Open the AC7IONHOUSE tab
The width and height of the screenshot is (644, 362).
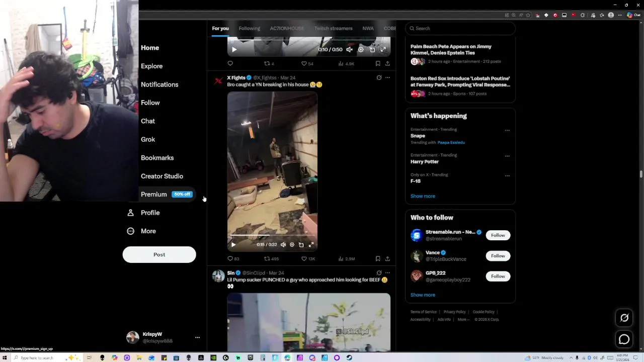coord(287,28)
